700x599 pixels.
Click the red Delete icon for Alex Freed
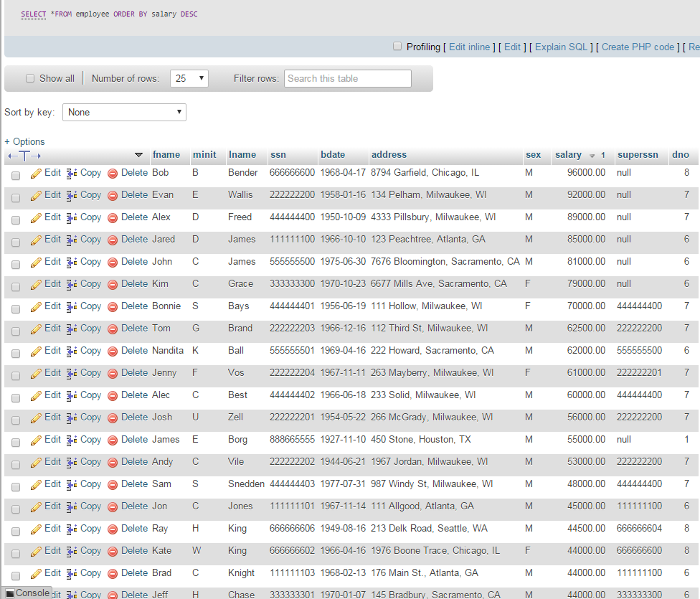[113, 218]
